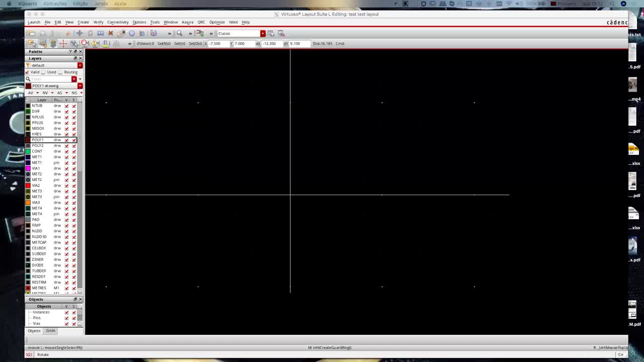Enable the Used layers checkbox

(44, 72)
